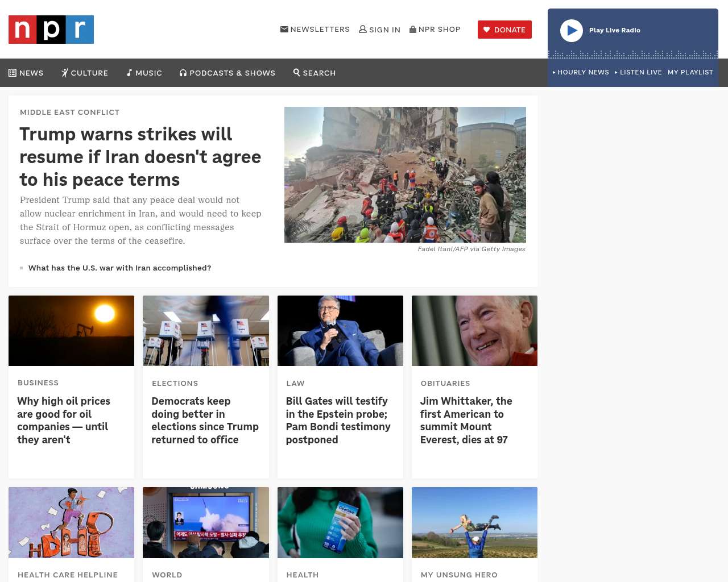Click the Sign In person icon
The height and width of the screenshot is (582, 728).
pyautogui.click(x=362, y=30)
